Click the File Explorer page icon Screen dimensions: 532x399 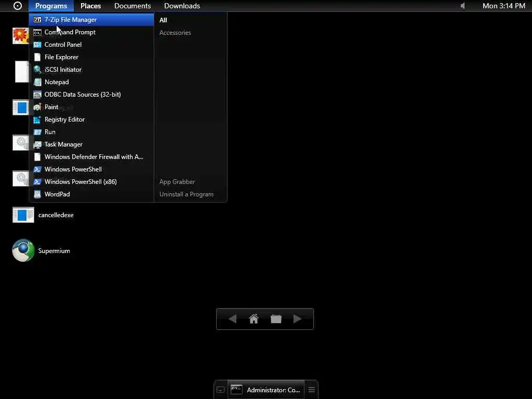click(x=37, y=57)
